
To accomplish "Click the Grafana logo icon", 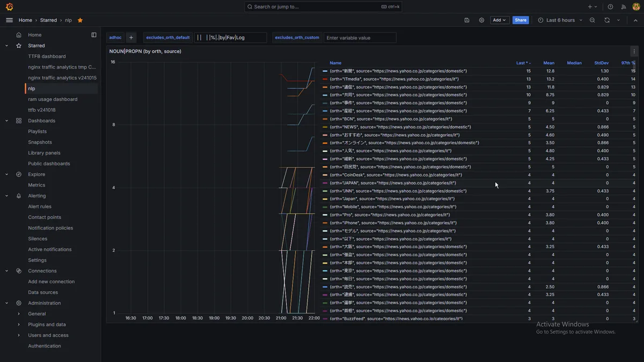I will click(9, 7).
